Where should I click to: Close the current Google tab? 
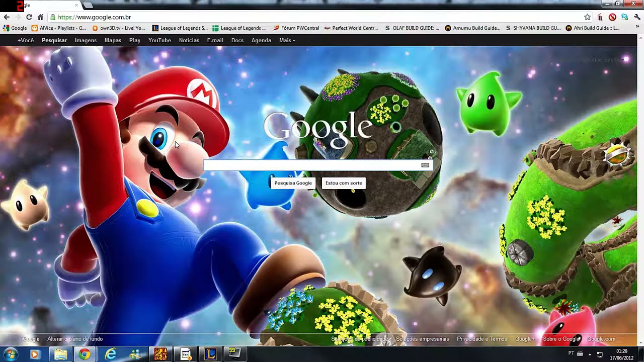[x=76, y=5]
